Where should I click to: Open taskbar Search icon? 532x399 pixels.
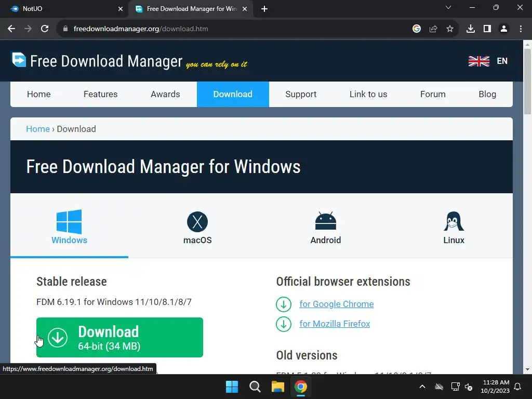point(255,387)
